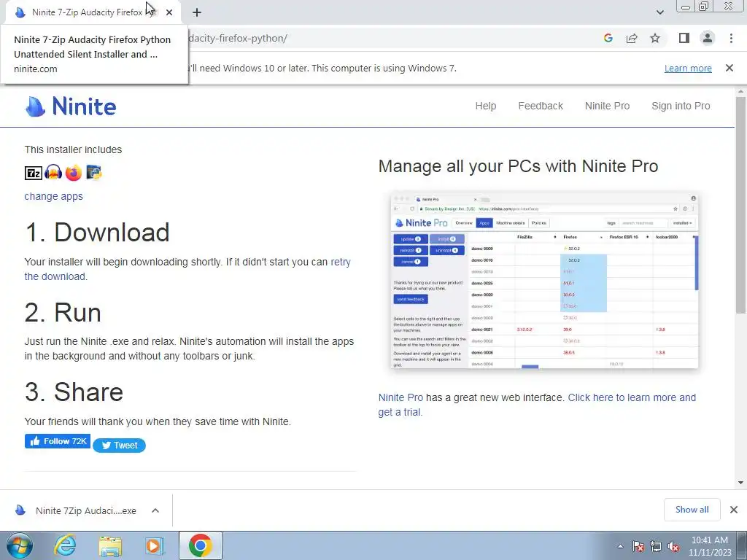Click the Firefox icon in installer list
Image resolution: width=747 pixels, height=560 pixels.
coord(74,172)
